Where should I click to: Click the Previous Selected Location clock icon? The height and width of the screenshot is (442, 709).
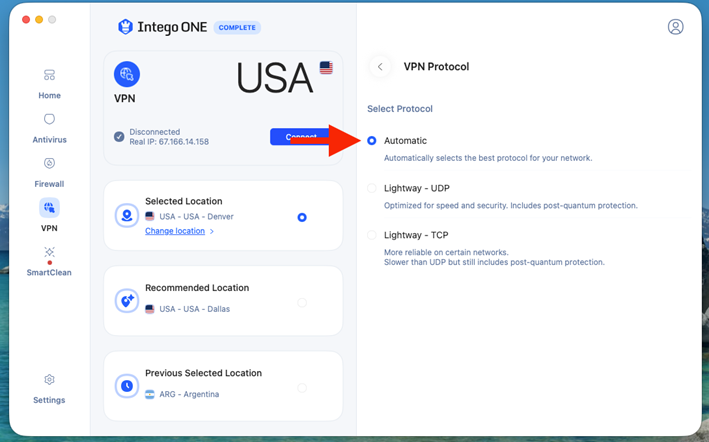pos(127,386)
